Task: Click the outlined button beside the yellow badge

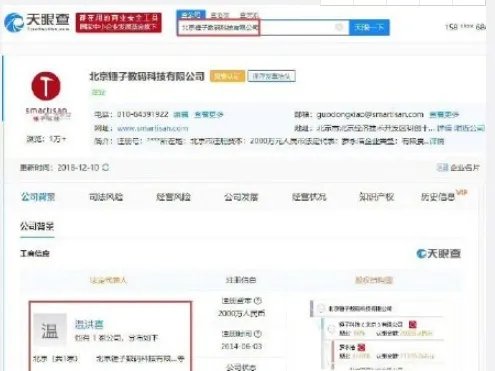Action: click(271, 76)
